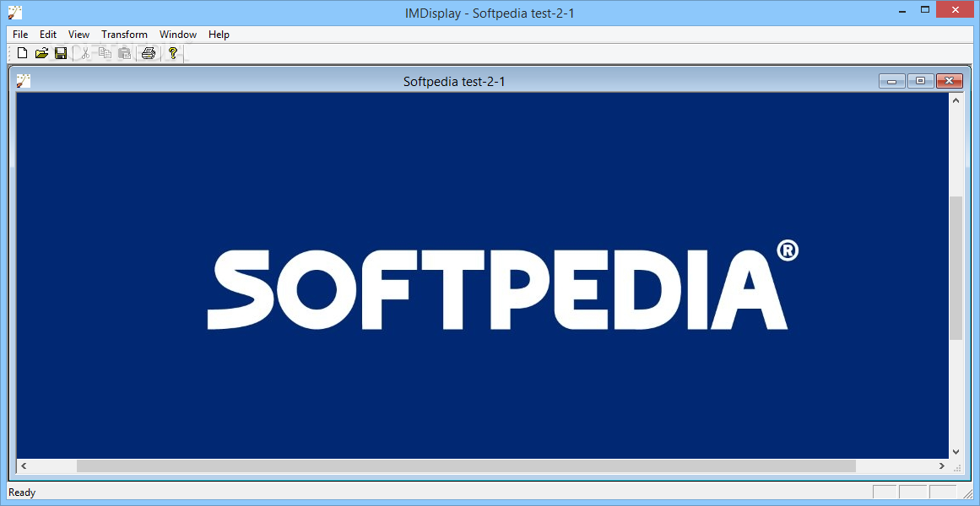Open a file with the folder icon
This screenshot has width=980, height=506.
pos(41,53)
